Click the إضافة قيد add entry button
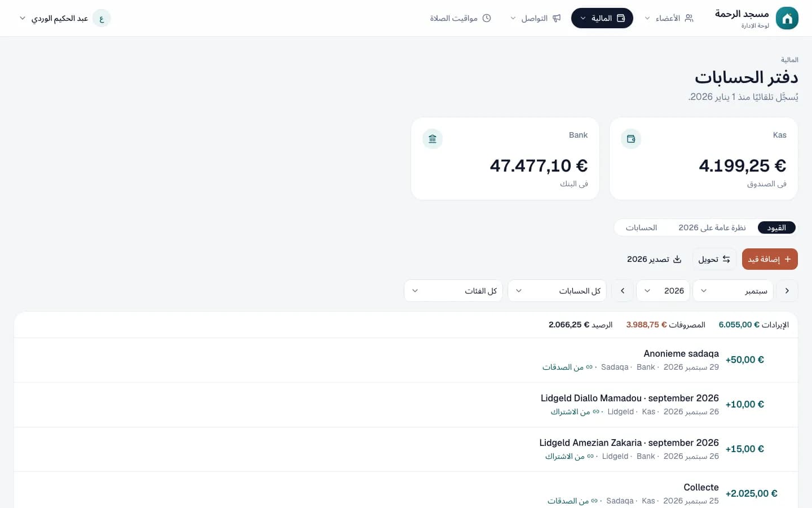812x508 pixels. (770, 259)
